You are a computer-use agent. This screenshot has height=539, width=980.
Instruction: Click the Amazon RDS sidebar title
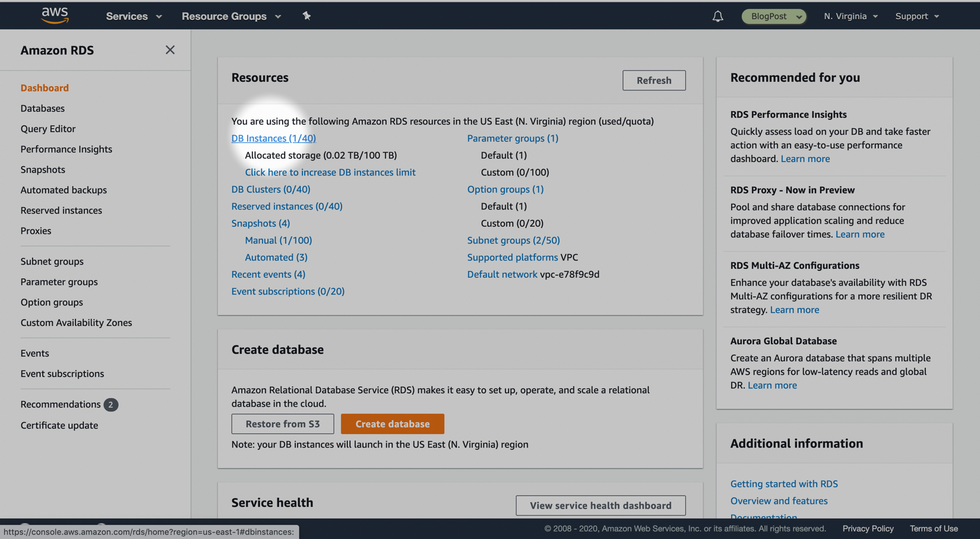pos(57,50)
